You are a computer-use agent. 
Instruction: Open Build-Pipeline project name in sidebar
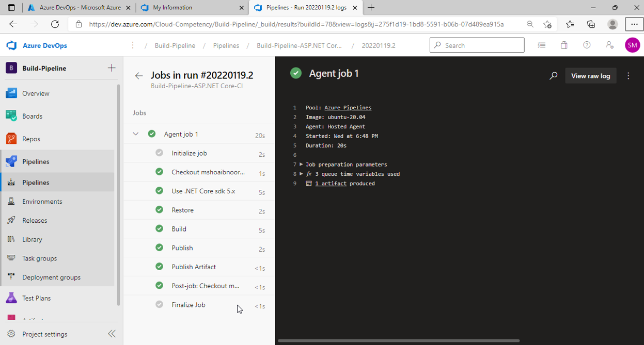44,68
